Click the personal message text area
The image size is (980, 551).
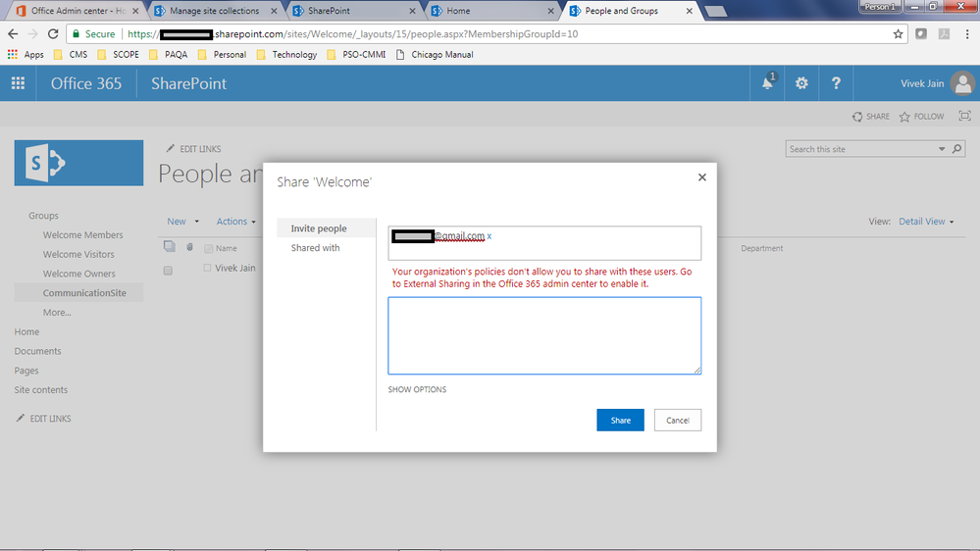[x=544, y=335]
